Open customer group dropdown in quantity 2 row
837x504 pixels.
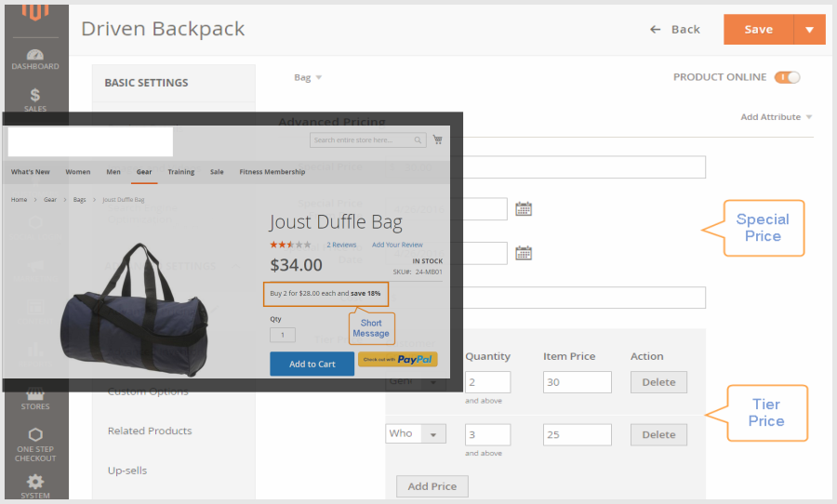pos(416,382)
